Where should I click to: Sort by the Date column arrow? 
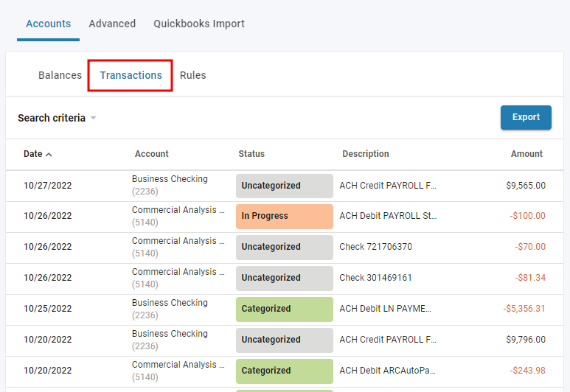[49, 155]
